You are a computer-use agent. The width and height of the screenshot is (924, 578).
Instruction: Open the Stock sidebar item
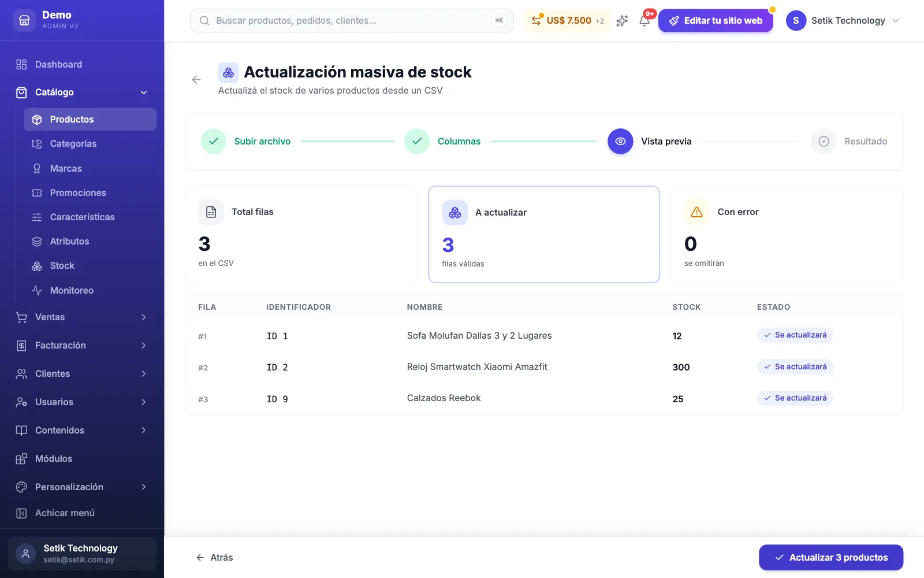pyautogui.click(x=90, y=266)
